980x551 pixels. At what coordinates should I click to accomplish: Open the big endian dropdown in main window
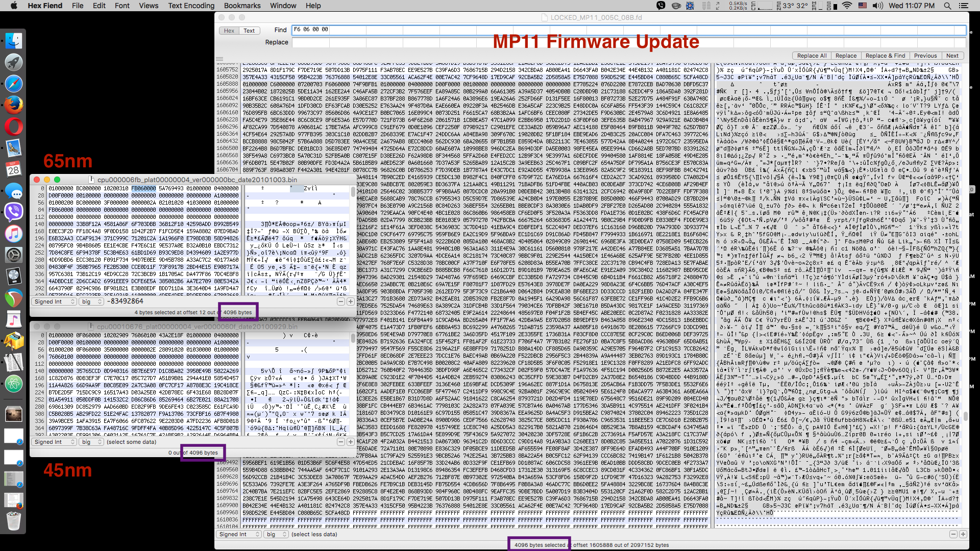[x=276, y=534]
